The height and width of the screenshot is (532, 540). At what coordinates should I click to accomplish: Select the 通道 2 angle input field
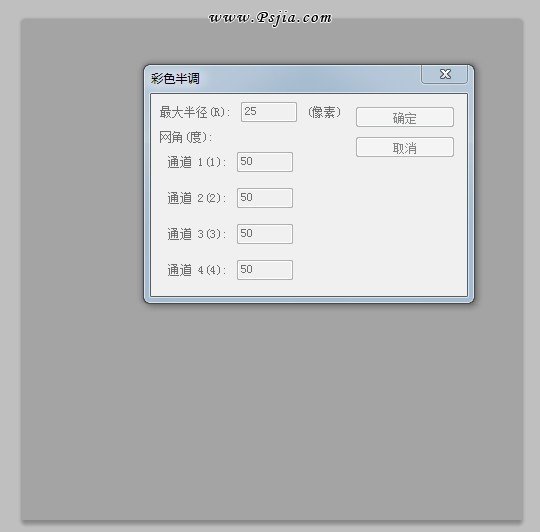(265, 198)
